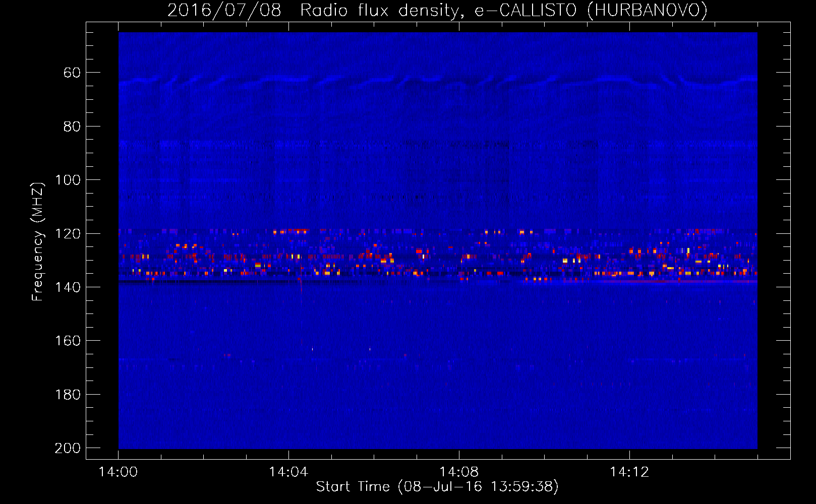Select the 'e-CALLISTO (HURBANOVO)' title text
Screen dimensions: 816x504
pyautogui.click(x=591, y=11)
